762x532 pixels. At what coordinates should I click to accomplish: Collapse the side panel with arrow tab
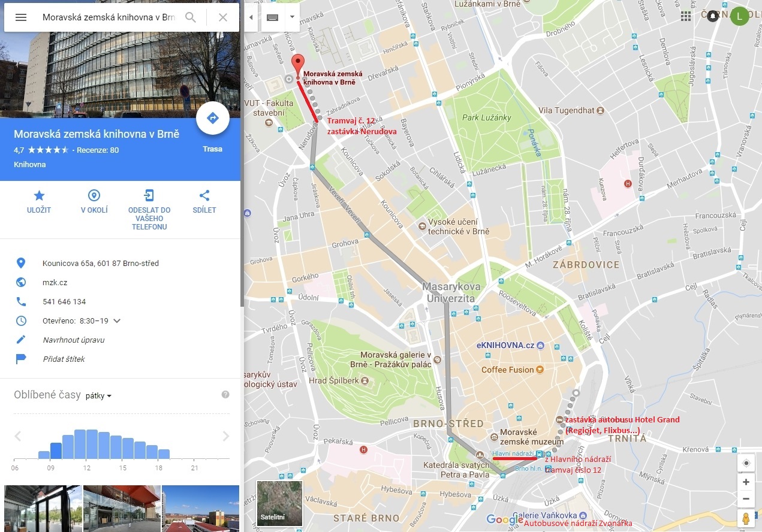point(251,17)
